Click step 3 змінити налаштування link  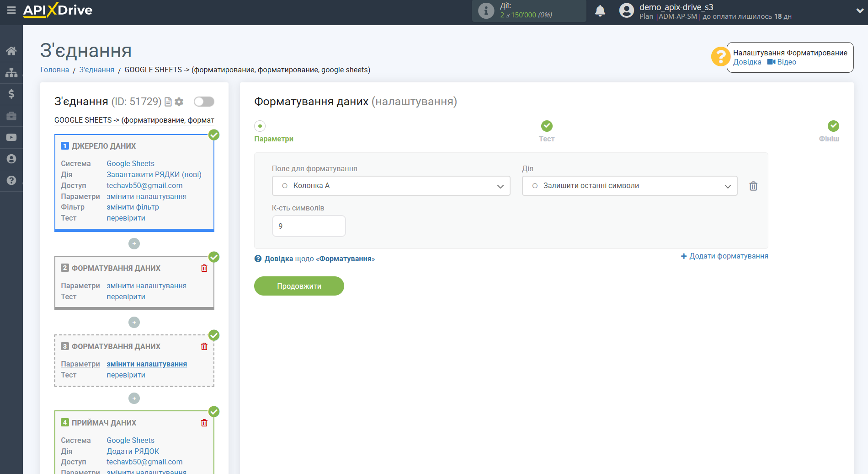pyautogui.click(x=147, y=364)
